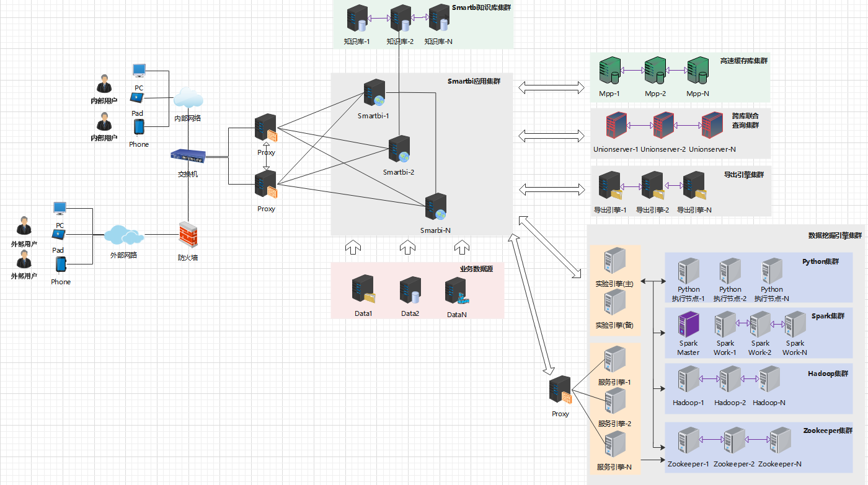Click the Spark Work-2 server icon
868x485 pixels.
(x=759, y=325)
